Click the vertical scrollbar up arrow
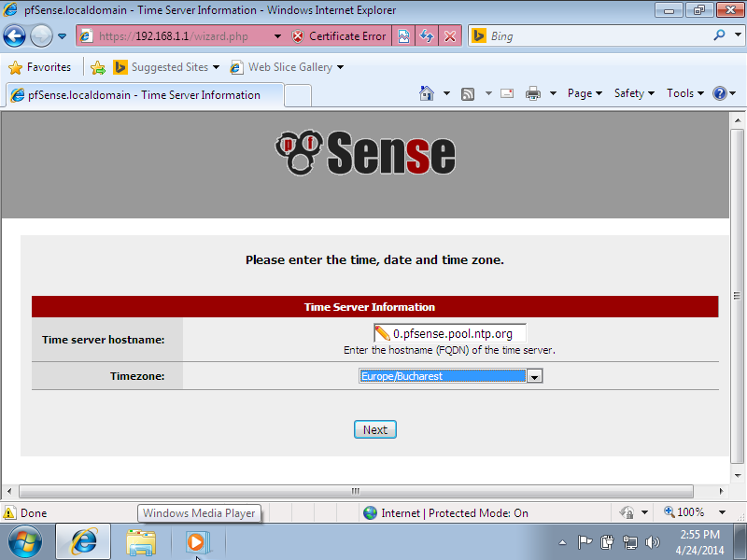 click(738, 120)
